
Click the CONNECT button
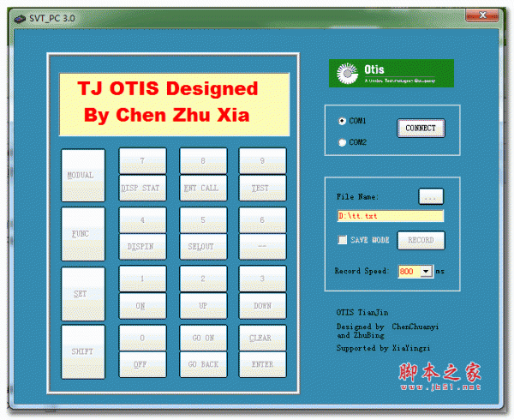click(x=421, y=129)
